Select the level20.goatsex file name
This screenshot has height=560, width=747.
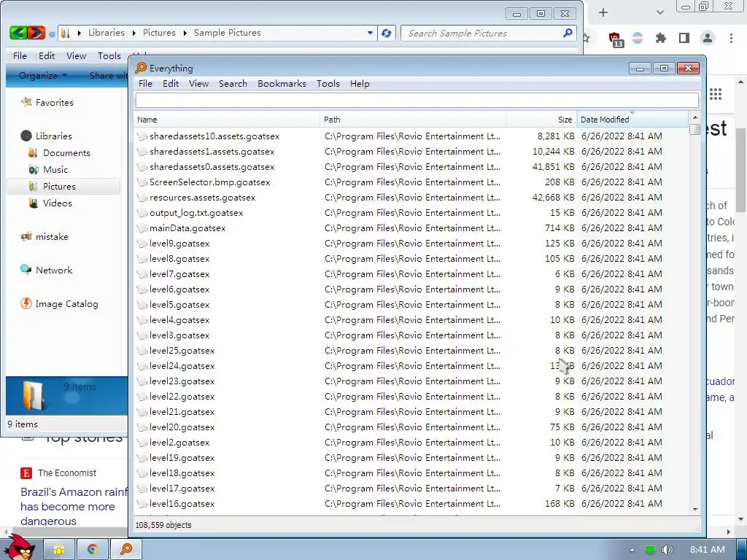(x=182, y=427)
